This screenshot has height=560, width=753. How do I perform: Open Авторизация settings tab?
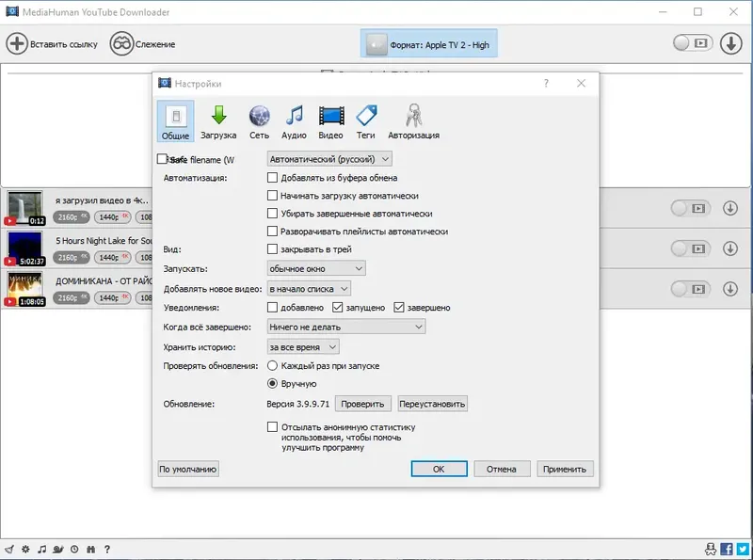pos(413,122)
